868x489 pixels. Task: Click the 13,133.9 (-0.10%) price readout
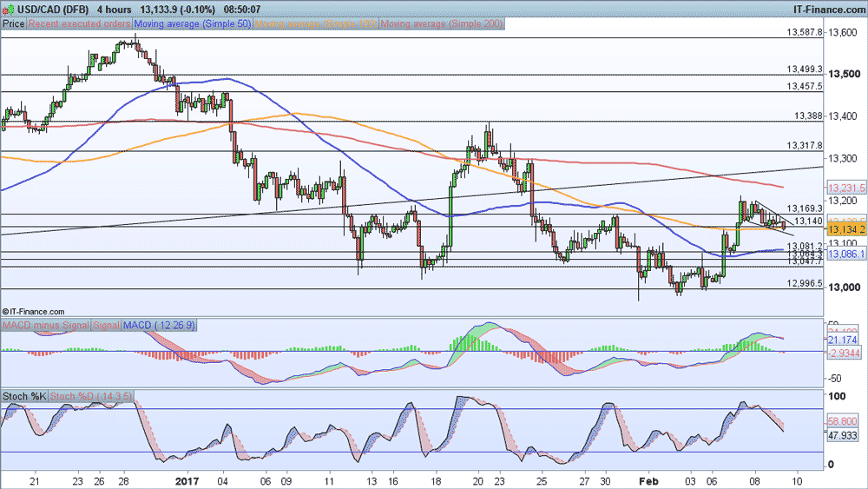click(x=177, y=10)
